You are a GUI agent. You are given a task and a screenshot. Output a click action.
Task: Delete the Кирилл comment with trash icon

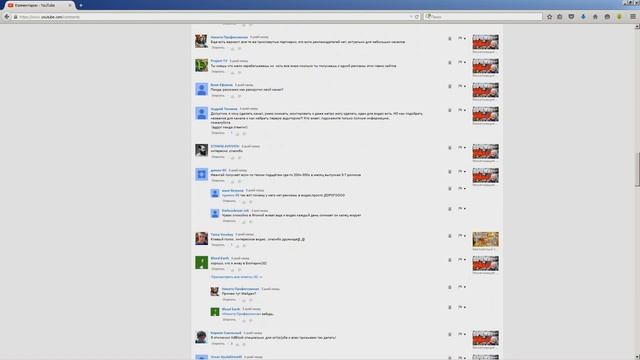450,334
